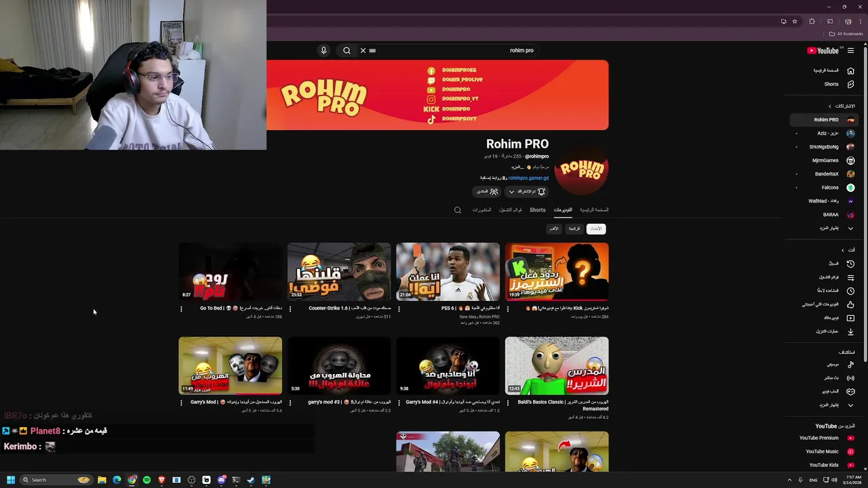Screen dimensions: 868x488
Task: Open the YouTube hamburger guide menu
Action: 850,50
